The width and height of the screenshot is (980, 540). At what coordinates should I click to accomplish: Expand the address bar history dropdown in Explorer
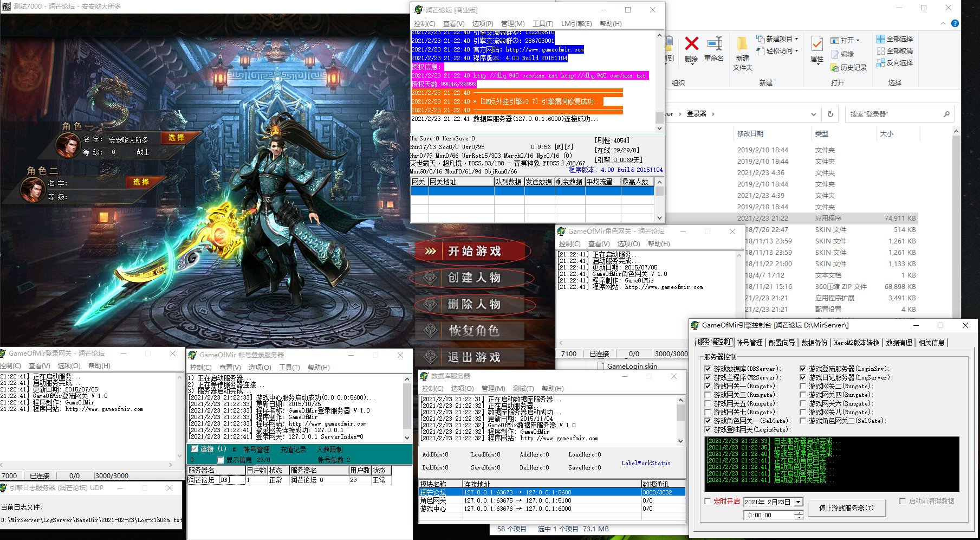click(x=813, y=114)
